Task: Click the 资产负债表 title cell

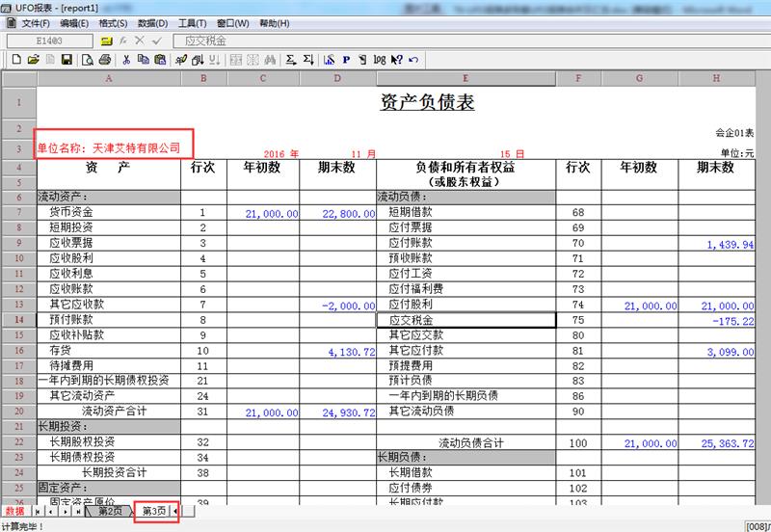Action: pyautogui.click(x=427, y=102)
